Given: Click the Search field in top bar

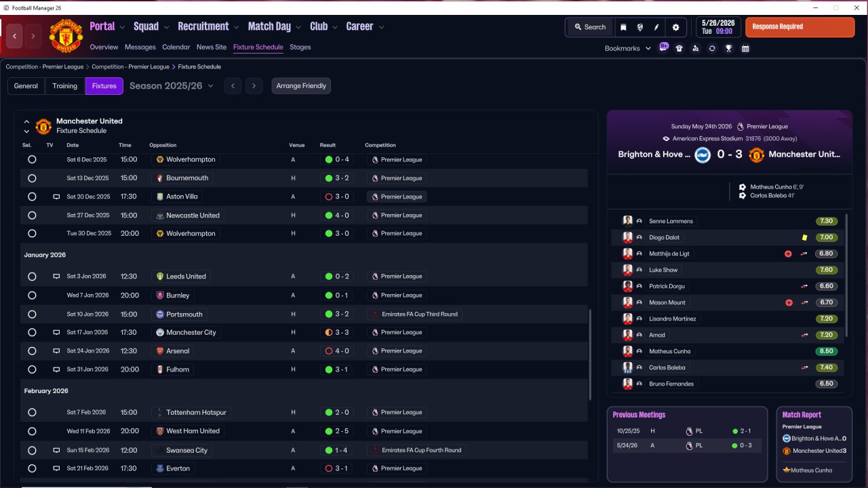Looking at the screenshot, I should pyautogui.click(x=590, y=27).
